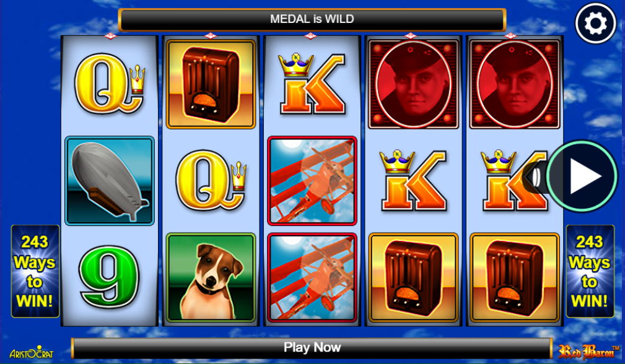Screen dimensions: 625x364
Task: Click the Q symbol atop reel one
Action: [x=110, y=83]
